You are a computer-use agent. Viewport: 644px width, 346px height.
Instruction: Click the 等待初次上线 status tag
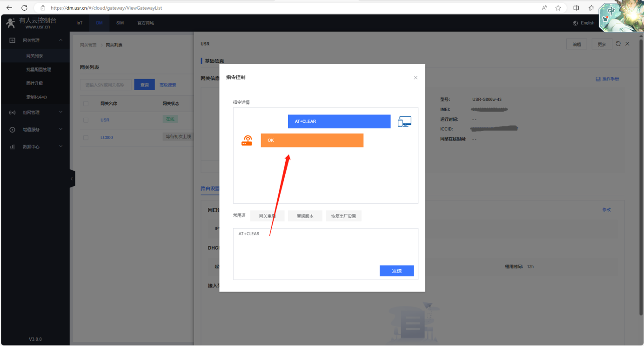[178, 137]
